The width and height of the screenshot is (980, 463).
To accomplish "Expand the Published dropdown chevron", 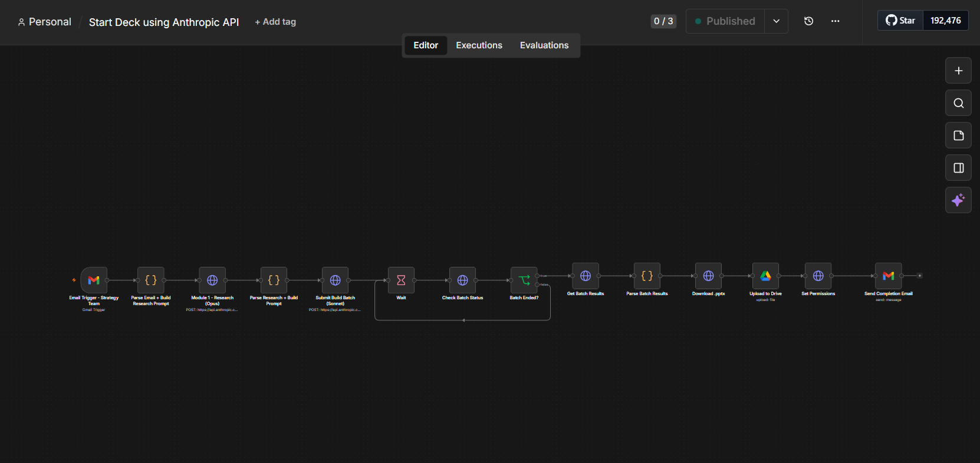I will pyautogui.click(x=777, y=21).
